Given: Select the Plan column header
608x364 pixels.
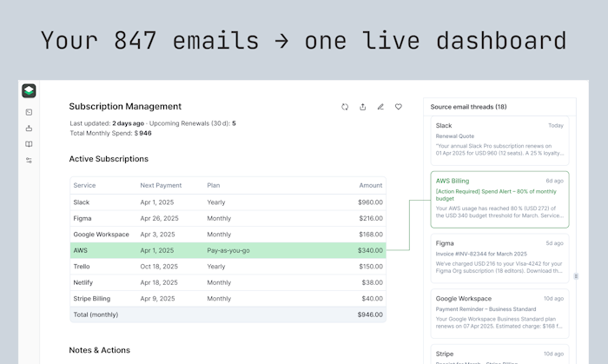Looking at the screenshot, I should (x=214, y=185).
